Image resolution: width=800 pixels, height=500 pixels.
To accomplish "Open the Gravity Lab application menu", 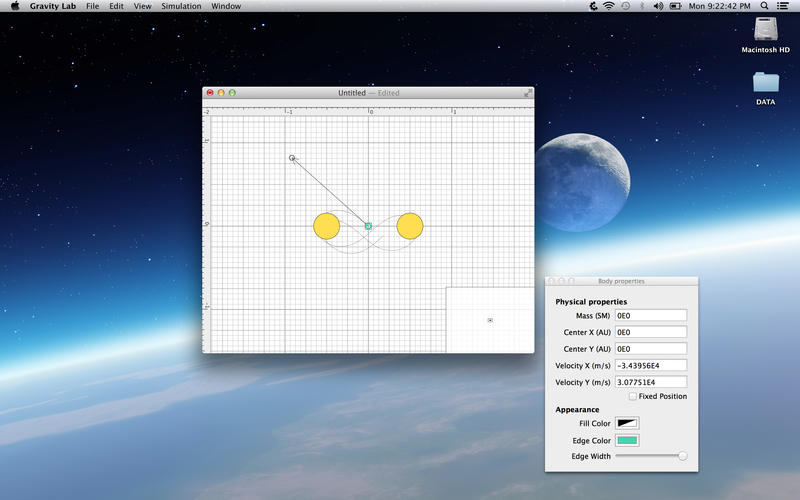I will pos(53,6).
